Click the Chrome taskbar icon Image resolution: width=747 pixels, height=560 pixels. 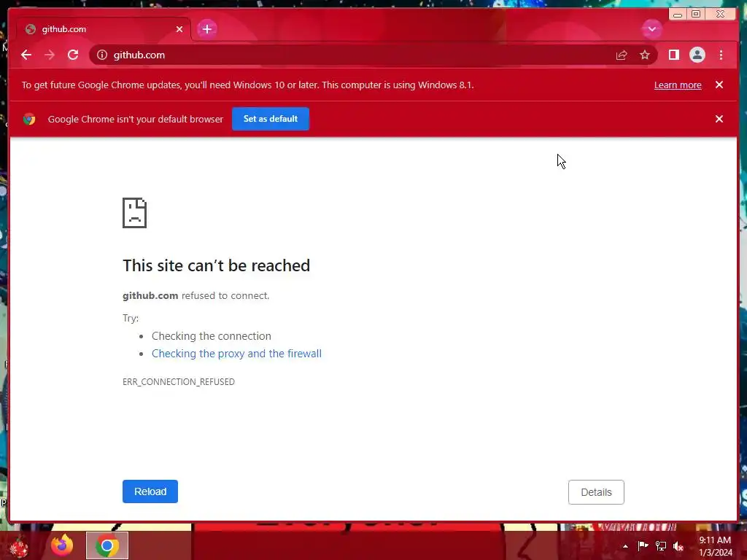pyautogui.click(x=107, y=545)
